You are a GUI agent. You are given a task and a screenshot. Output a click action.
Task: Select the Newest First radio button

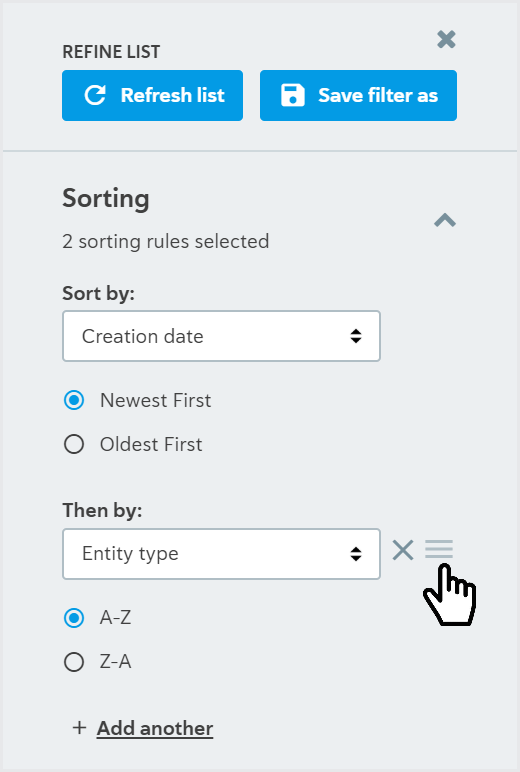coord(74,400)
